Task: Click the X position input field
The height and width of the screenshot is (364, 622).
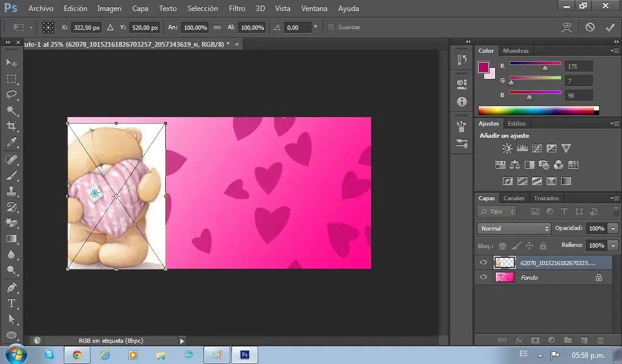Action: pyautogui.click(x=86, y=27)
